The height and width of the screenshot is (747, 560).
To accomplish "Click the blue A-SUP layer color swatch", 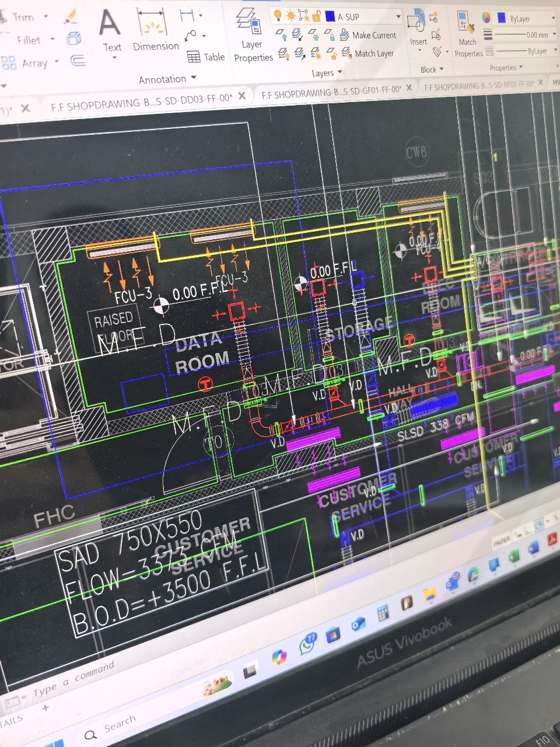I will click(330, 16).
